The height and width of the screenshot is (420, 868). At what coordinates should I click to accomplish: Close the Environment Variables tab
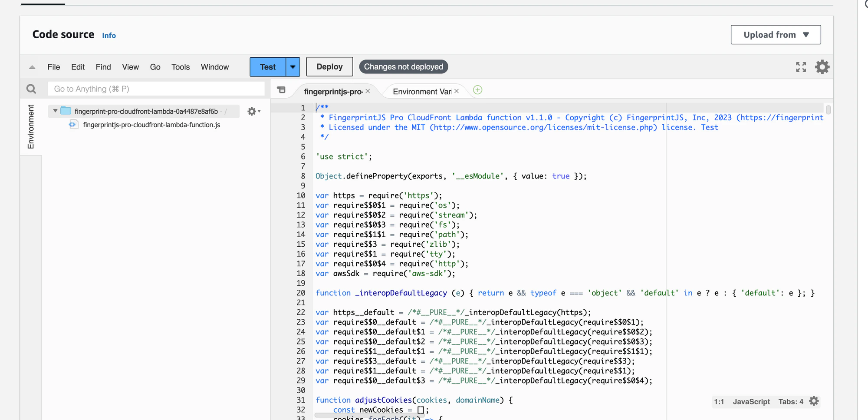click(x=457, y=91)
